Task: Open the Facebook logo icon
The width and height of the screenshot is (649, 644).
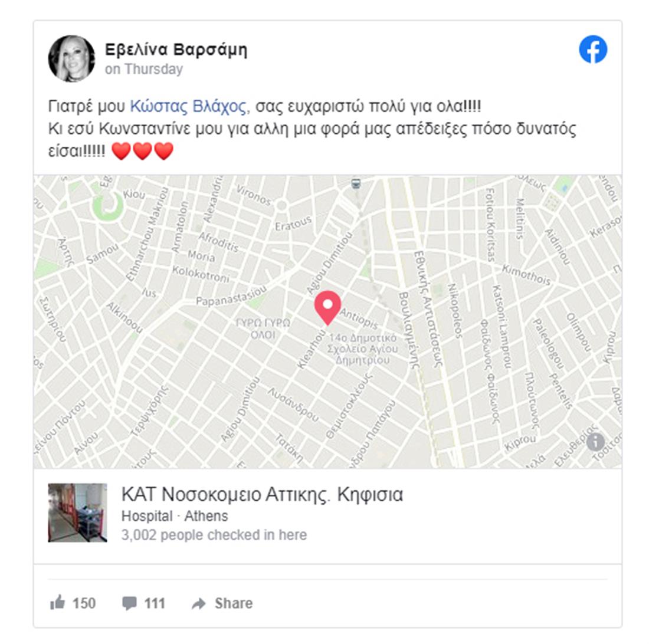Action: coord(593,49)
